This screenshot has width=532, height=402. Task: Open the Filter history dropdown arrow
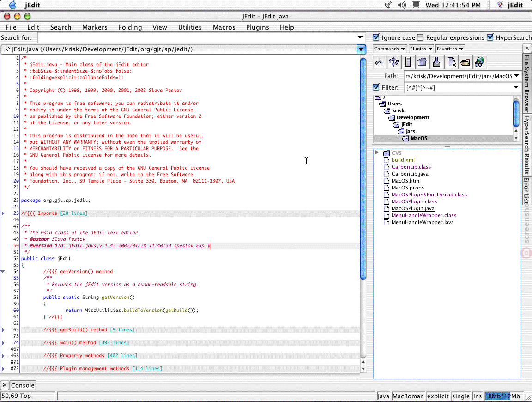[x=516, y=87]
